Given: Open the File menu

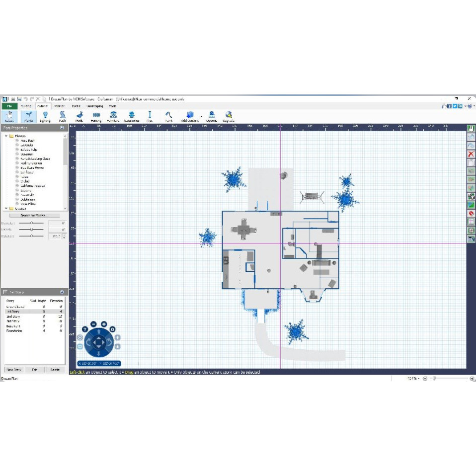Looking at the screenshot, I should (x=9, y=106).
